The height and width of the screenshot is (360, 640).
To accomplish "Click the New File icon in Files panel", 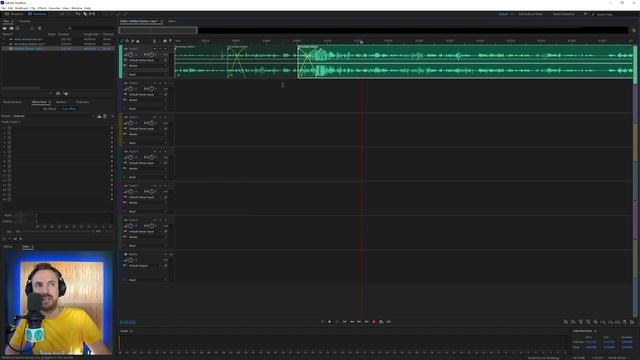I will tap(18, 28).
